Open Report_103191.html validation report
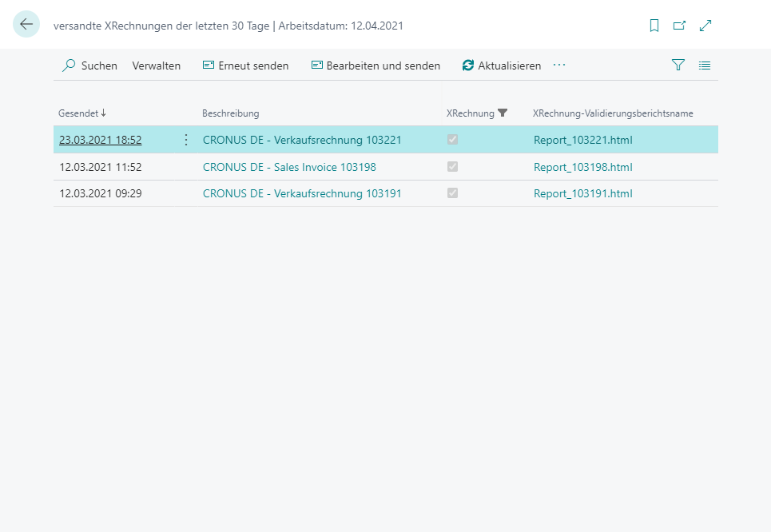 [582, 193]
